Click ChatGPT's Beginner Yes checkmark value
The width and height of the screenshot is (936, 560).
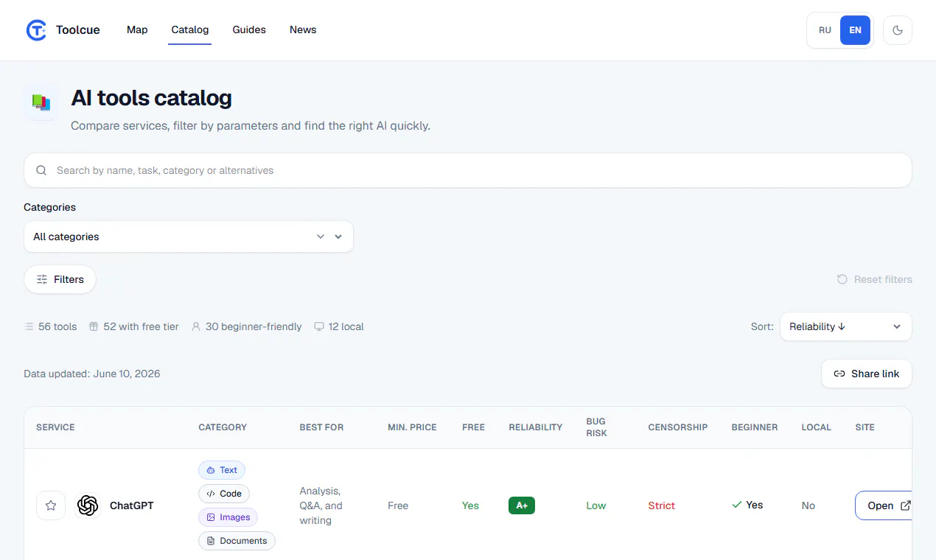(747, 505)
